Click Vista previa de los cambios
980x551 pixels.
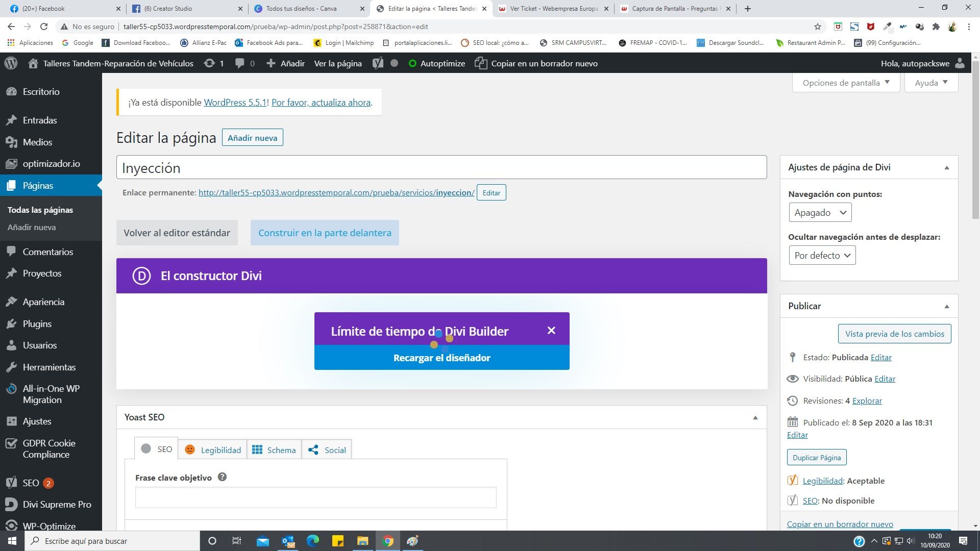894,334
